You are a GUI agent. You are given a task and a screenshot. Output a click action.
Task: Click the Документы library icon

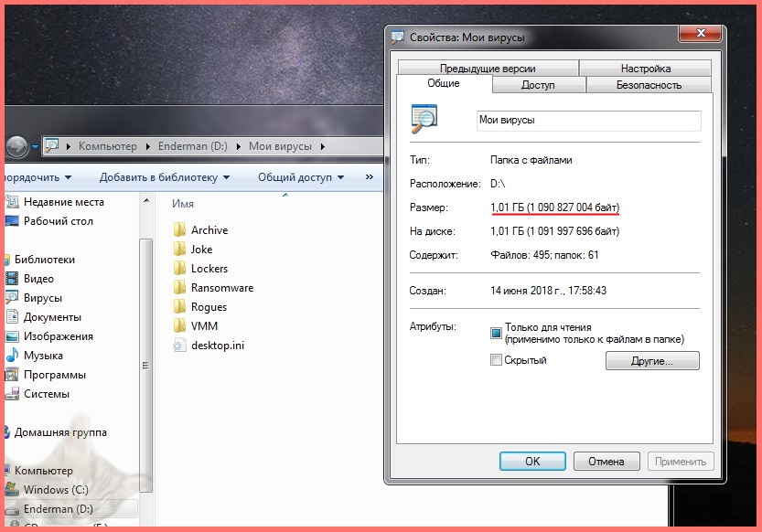pyautogui.click(x=12, y=317)
